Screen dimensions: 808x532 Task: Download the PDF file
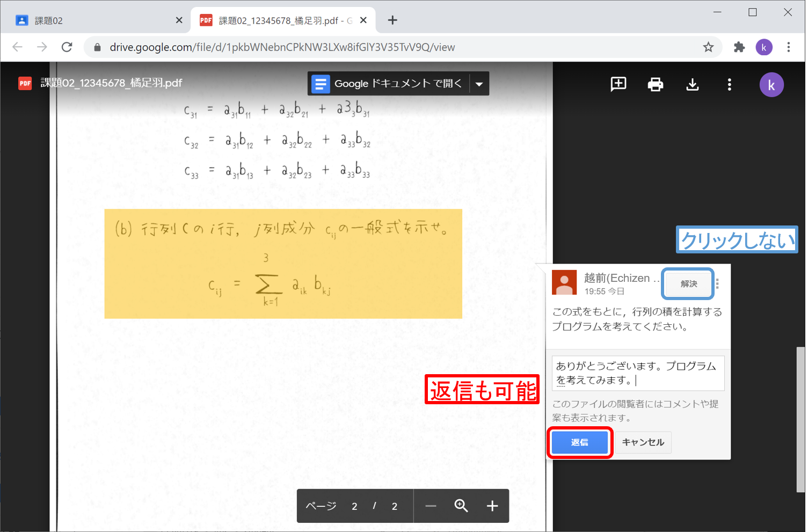[x=692, y=84]
